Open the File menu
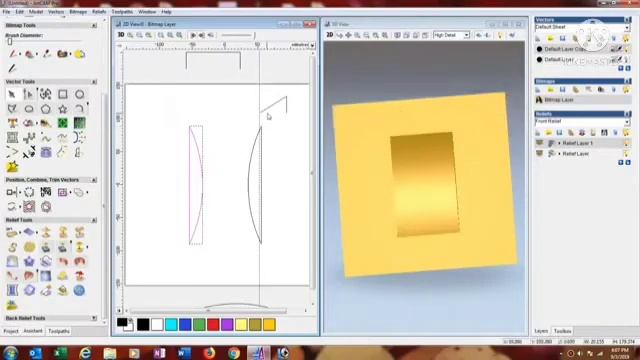Viewport: 640px width, 360px height. pos(6,12)
